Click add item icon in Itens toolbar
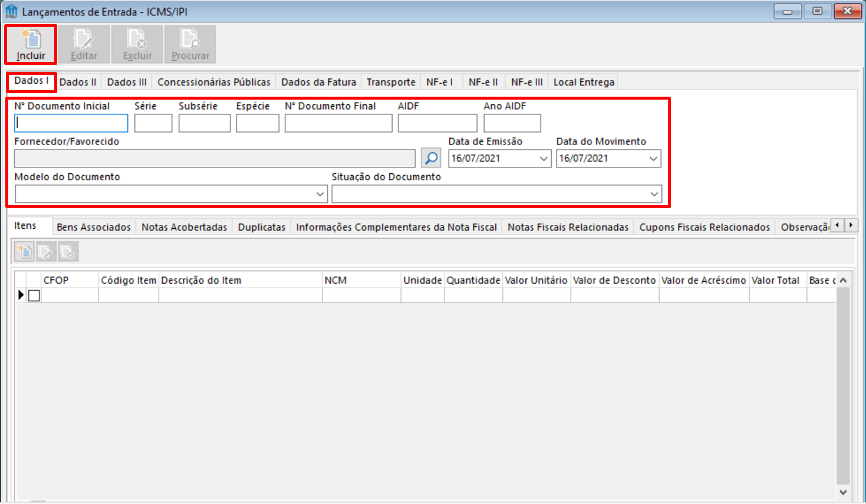 24,252
